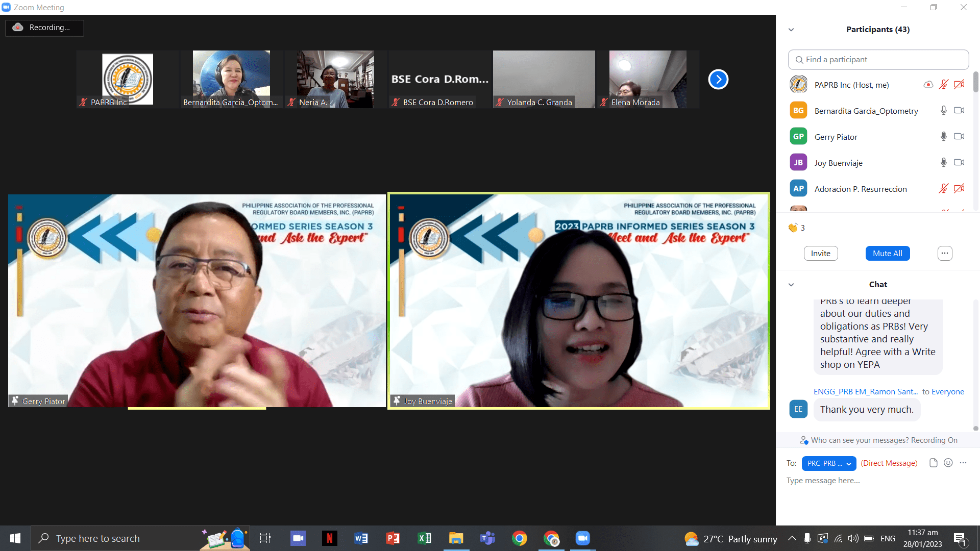Click Everyone recipient link in chat
The width and height of the screenshot is (980, 551).
947,392
